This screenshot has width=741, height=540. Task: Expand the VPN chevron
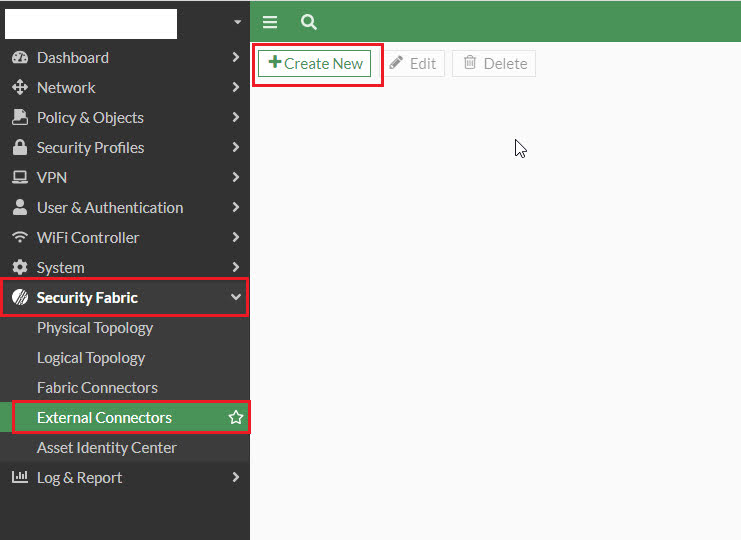pos(236,177)
